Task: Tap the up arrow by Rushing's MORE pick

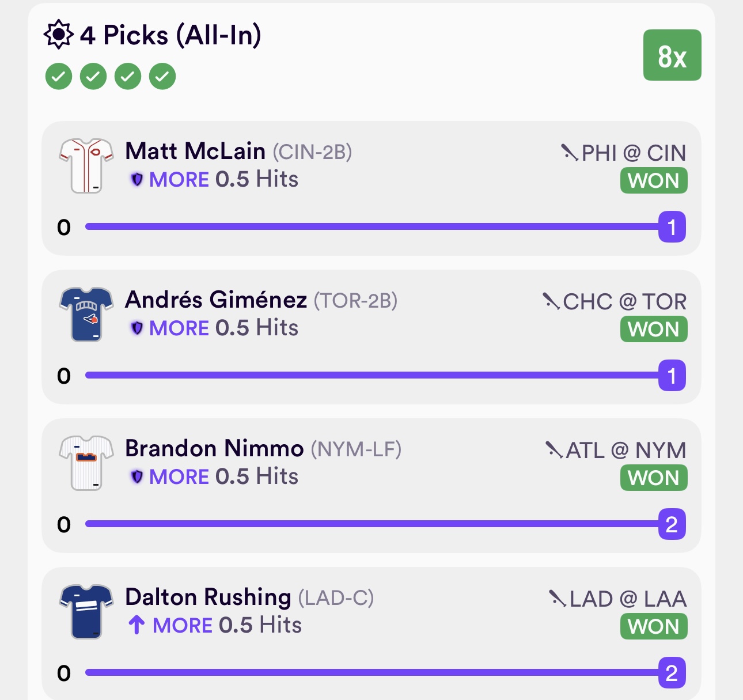Action: point(137,625)
